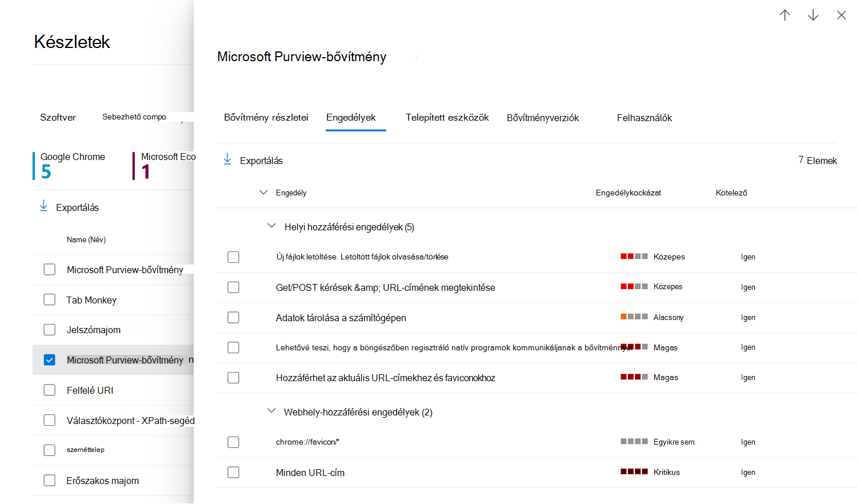Viewport: 857px width, 504px height.
Task: Select the Jelszómajom checkbox
Action: 50,330
